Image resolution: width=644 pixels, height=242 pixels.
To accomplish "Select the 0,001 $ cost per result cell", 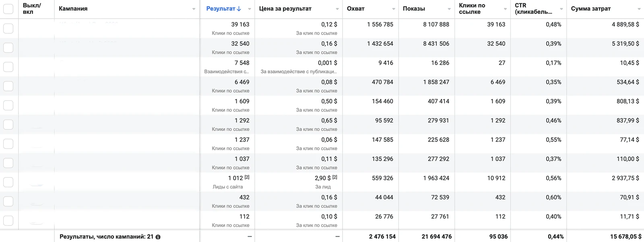I will 328,63.
